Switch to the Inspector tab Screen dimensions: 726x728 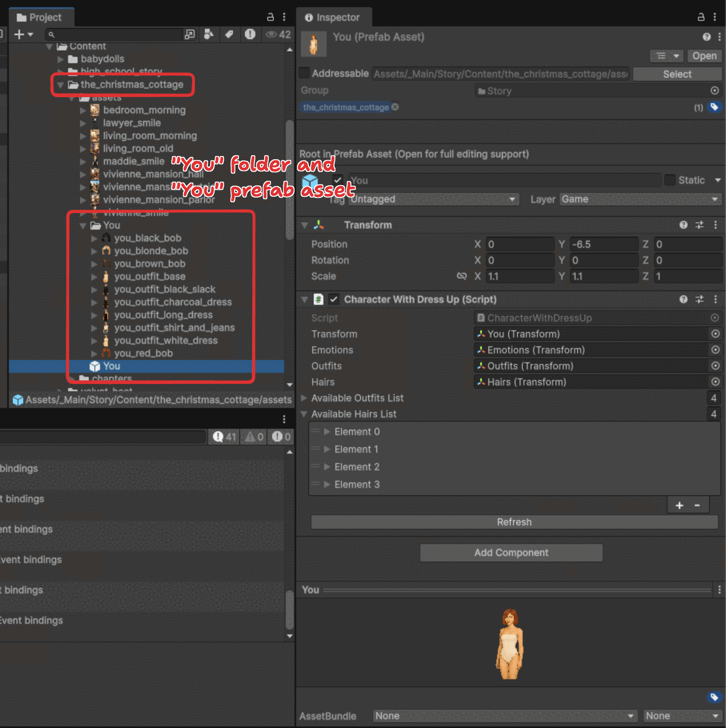tap(333, 18)
